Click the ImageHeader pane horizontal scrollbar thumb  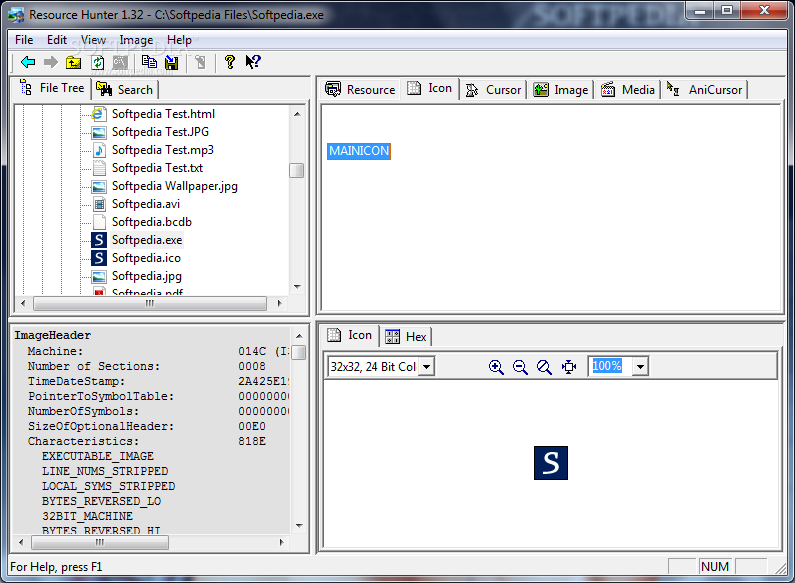pos(100,542)
